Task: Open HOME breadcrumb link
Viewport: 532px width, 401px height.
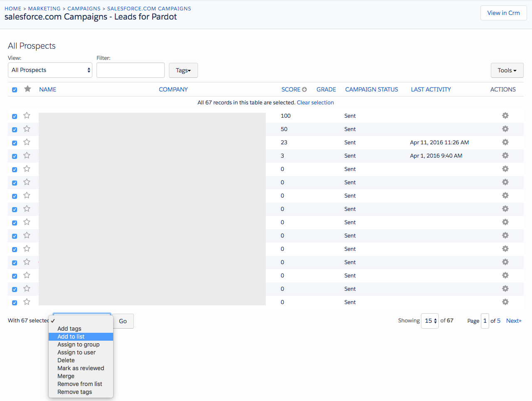Action: (x=13, y=8)
